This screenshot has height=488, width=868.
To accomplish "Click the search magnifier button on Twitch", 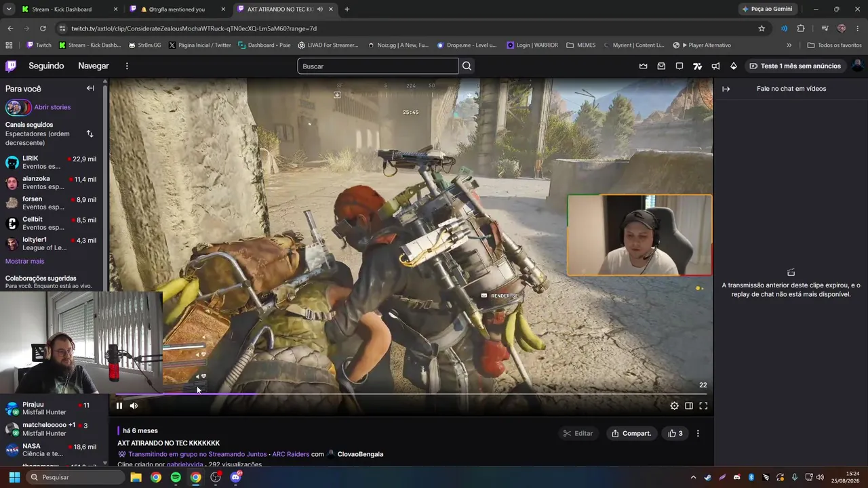I will pos(467,66).
